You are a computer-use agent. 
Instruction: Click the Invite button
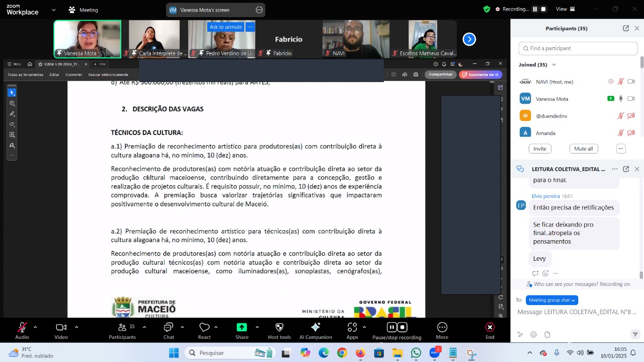[x=540, y=149]
